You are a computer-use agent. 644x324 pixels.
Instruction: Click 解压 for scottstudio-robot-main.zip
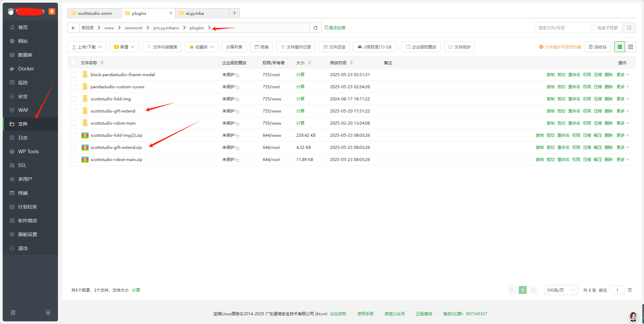click(598, 160)
